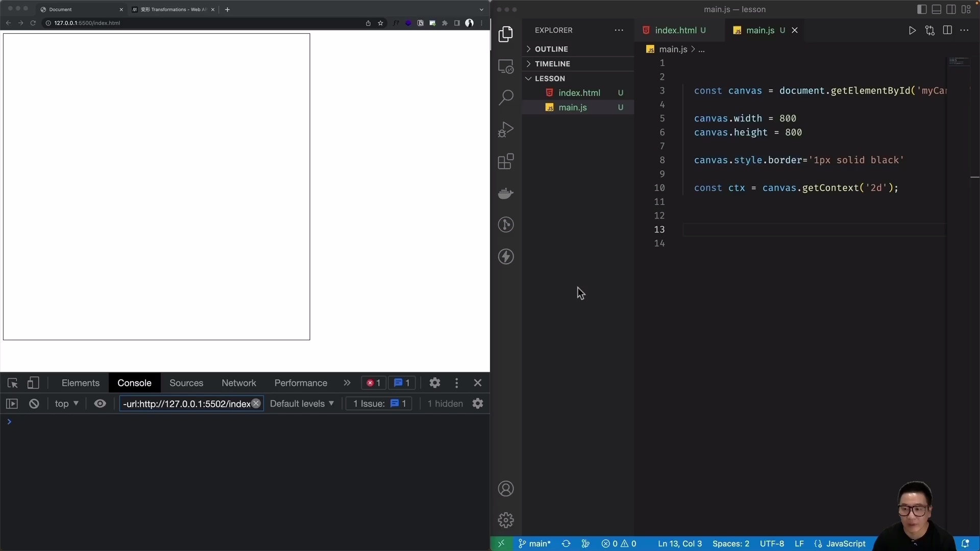Toggle the device toolbar in DevTools
Image resolution: width=980 pixels, height=551 pixels.
tap(33, 383)
